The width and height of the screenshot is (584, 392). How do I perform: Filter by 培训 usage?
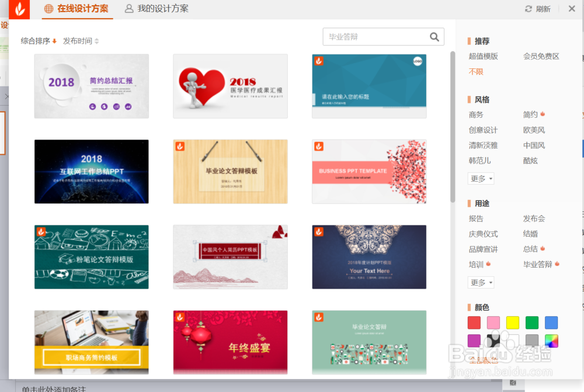pyautogui.click(x=475, y=265)
